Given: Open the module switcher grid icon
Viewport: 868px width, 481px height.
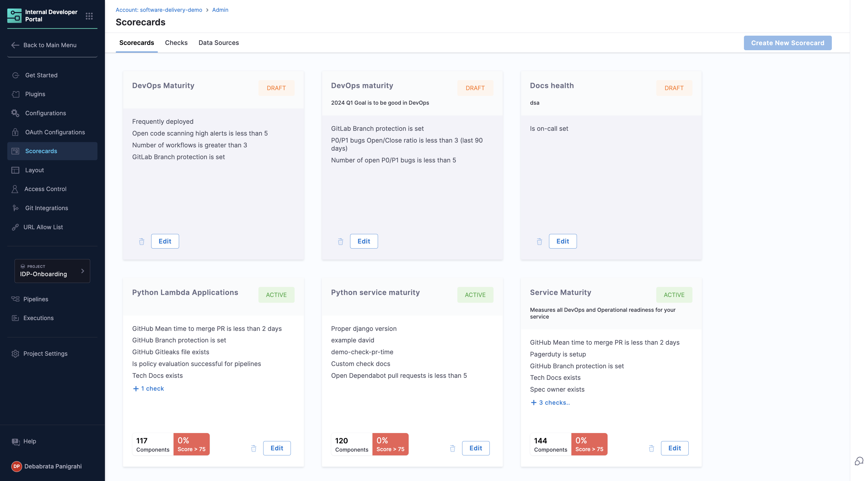Looking at the screenshot, I should [89, 16].
